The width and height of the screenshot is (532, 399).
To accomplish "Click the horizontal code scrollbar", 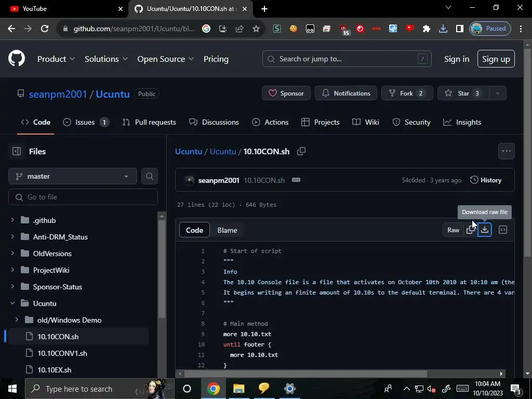I will pyautogui.click(x=305, y=374).
